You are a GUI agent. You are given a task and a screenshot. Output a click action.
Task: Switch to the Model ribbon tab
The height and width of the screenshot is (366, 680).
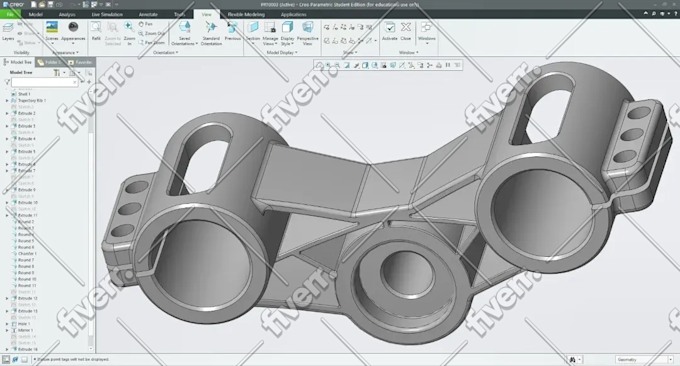click(36, 14)
